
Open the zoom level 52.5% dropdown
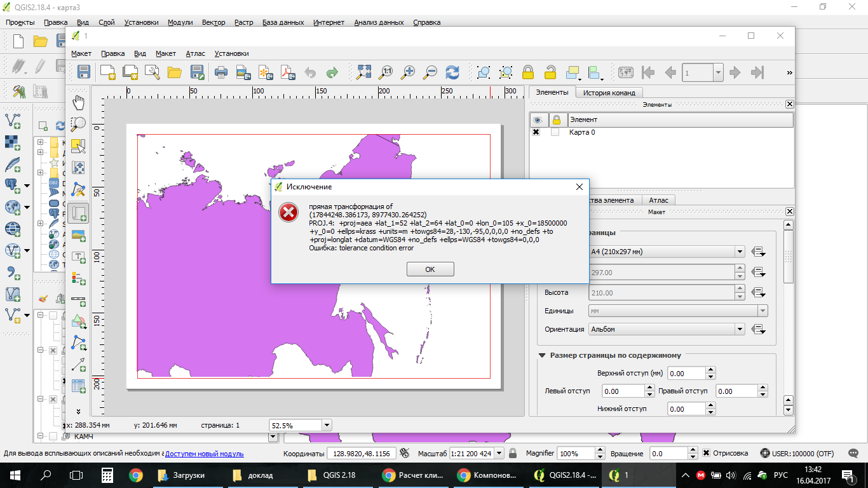pyautogui.click(x=326, y=424)
